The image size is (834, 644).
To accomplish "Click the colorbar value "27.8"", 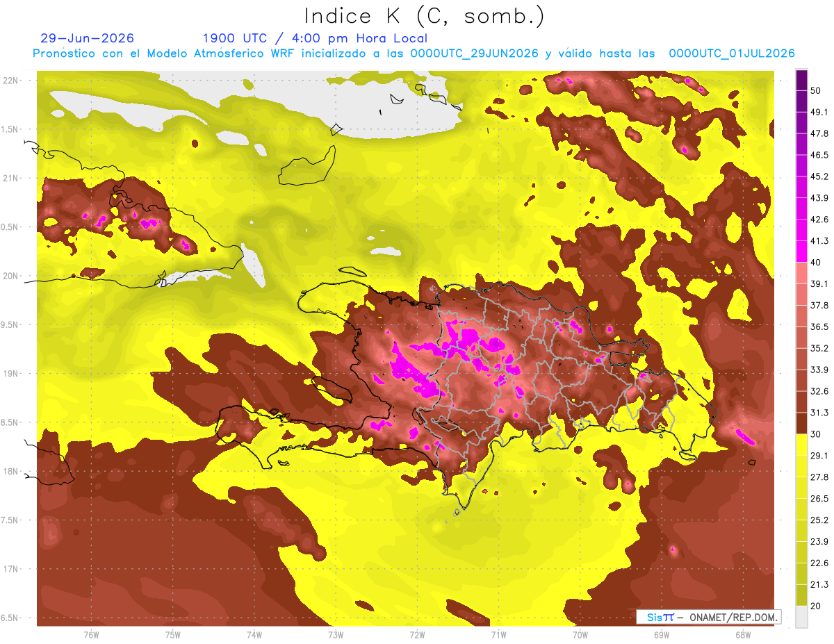I will [x=819, y=477].
